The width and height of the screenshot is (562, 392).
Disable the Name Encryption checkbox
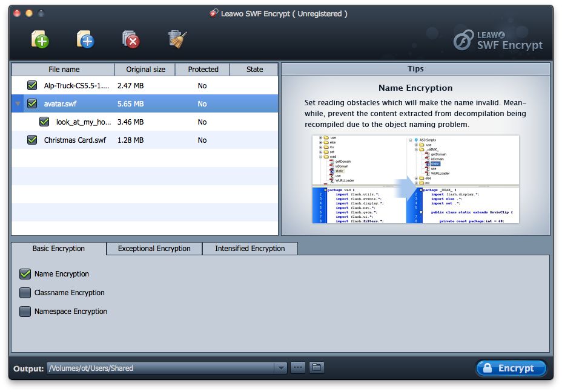(x=25, y=274)
